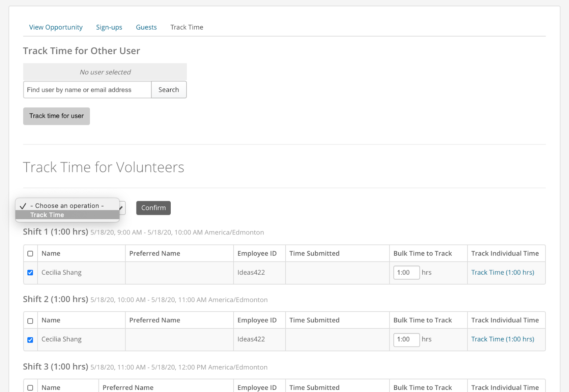Edit the Shift 2 bulk time hours field
The image size is (569, 392).
pos(406,339)
